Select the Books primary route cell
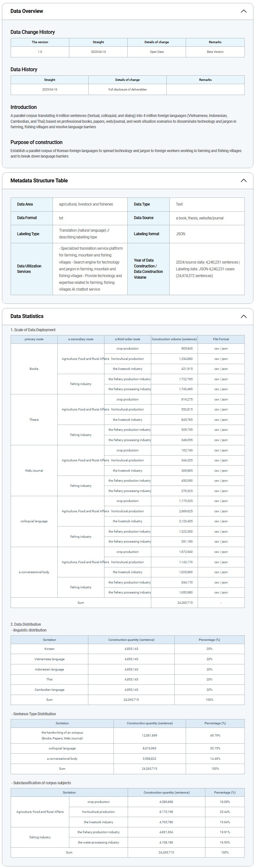Image resolution: width=256 pixels, height=868 pixels. tap(34, 369)
